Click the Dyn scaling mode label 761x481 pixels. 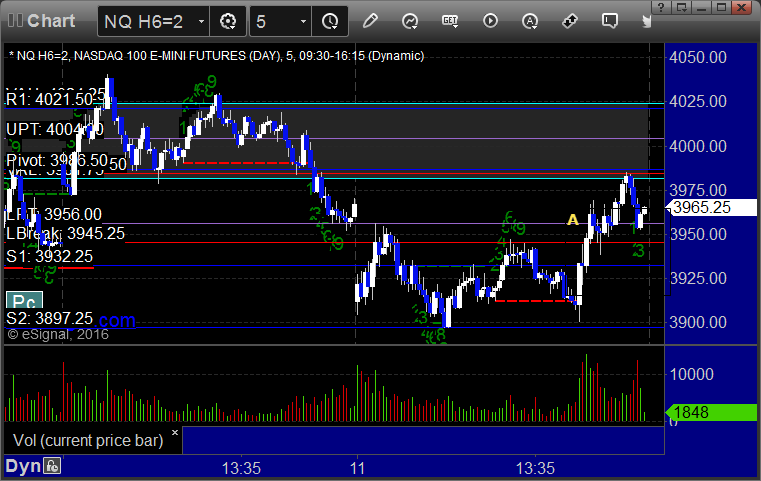point(23,466)
